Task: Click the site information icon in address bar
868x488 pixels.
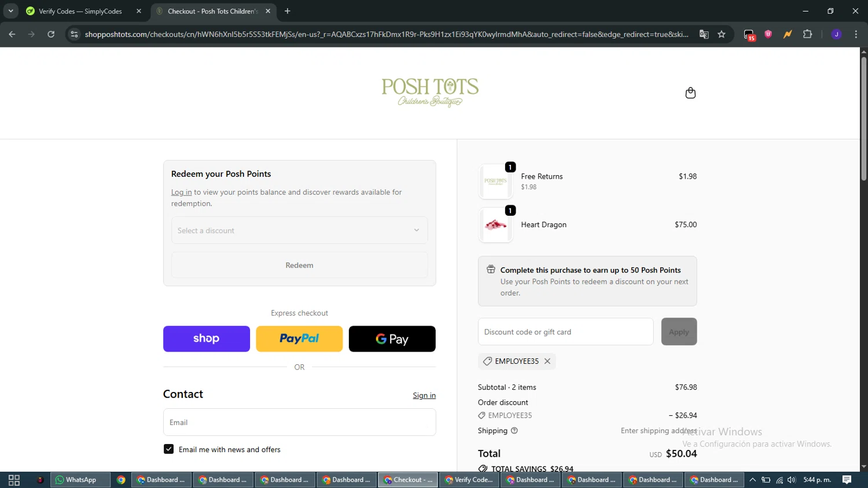Action: point(73,34)
